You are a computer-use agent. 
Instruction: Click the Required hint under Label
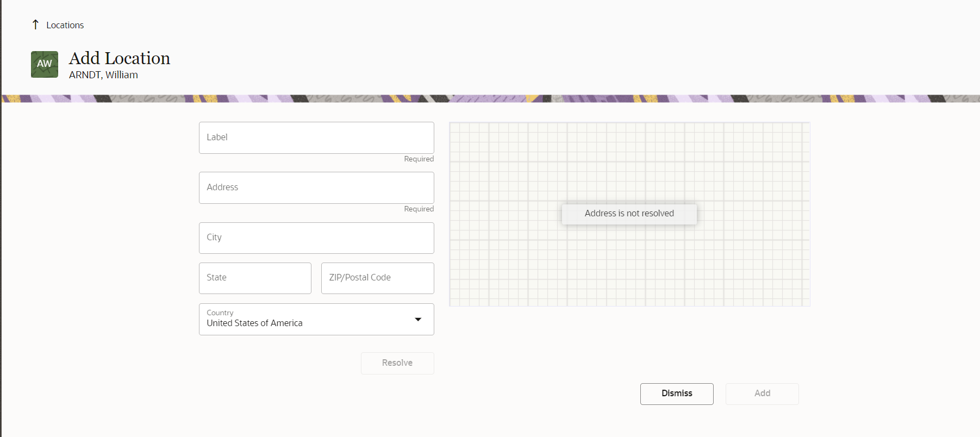[x=419, y=159]
